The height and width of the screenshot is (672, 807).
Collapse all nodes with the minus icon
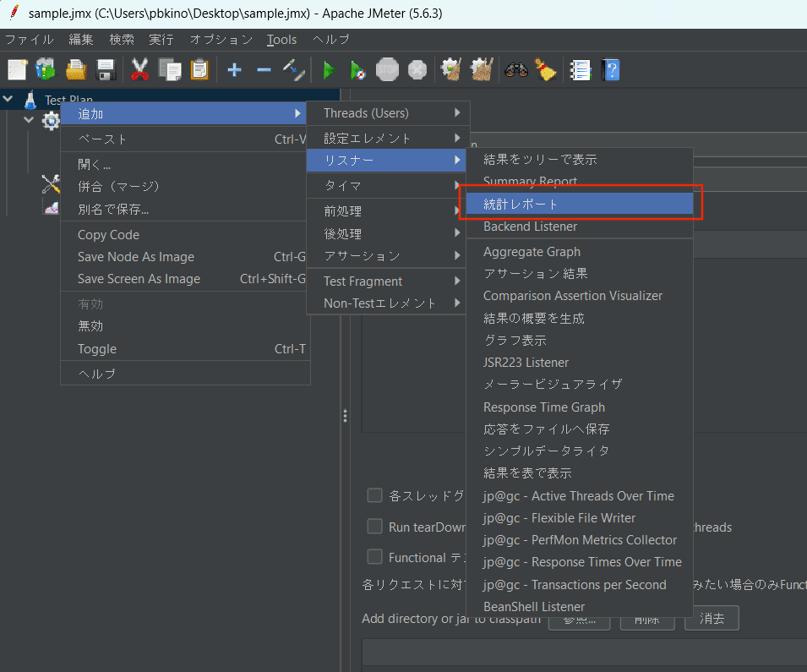[x=264, y=69]
